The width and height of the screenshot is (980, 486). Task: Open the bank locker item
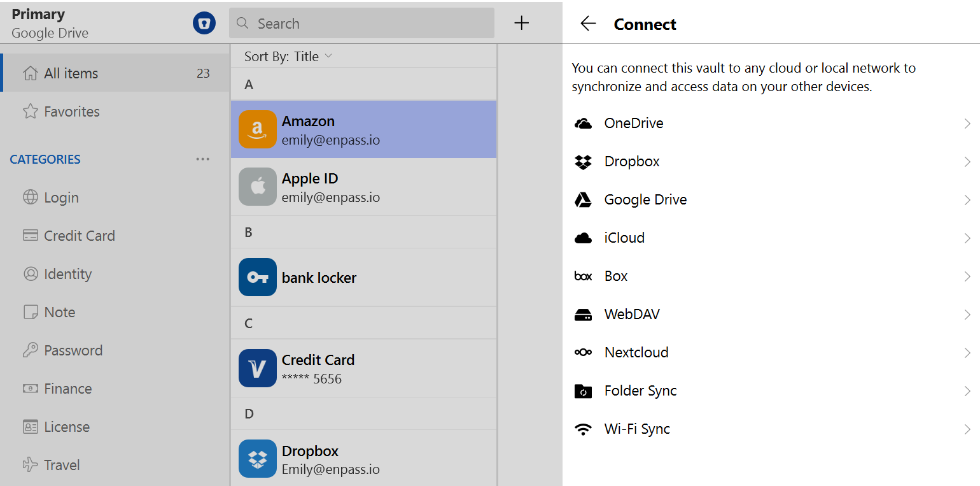click(x=363, y=277)
